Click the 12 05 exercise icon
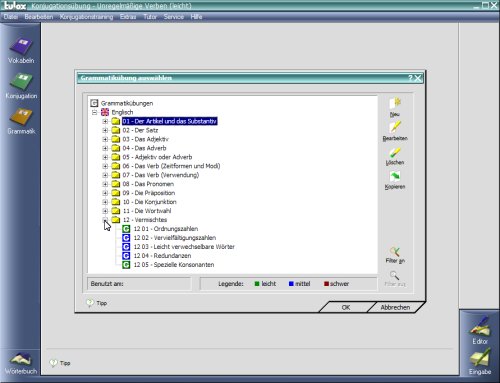Screen dimensions: 500x383 click(x=126, y=265)
